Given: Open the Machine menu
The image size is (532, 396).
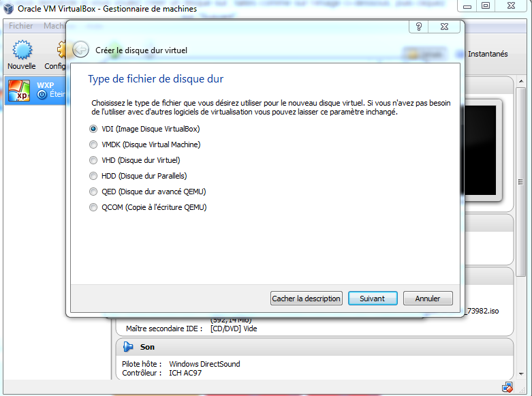Looking at the screenshot, I should tap(54, 26).
